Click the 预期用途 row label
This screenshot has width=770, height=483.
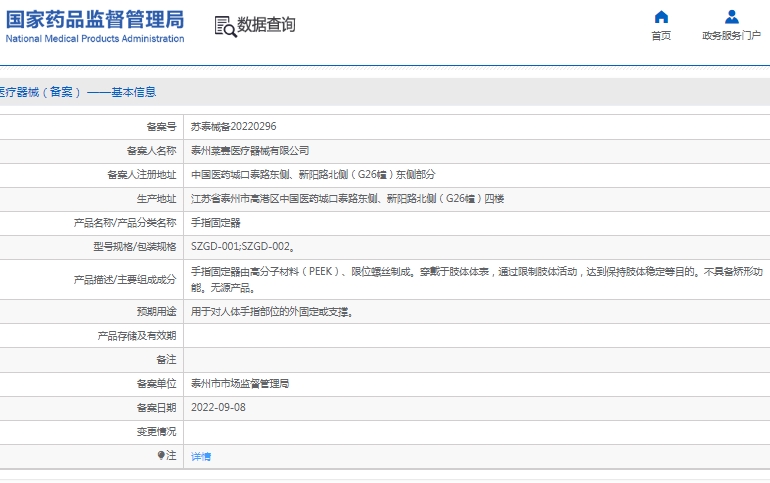point(157,312)
